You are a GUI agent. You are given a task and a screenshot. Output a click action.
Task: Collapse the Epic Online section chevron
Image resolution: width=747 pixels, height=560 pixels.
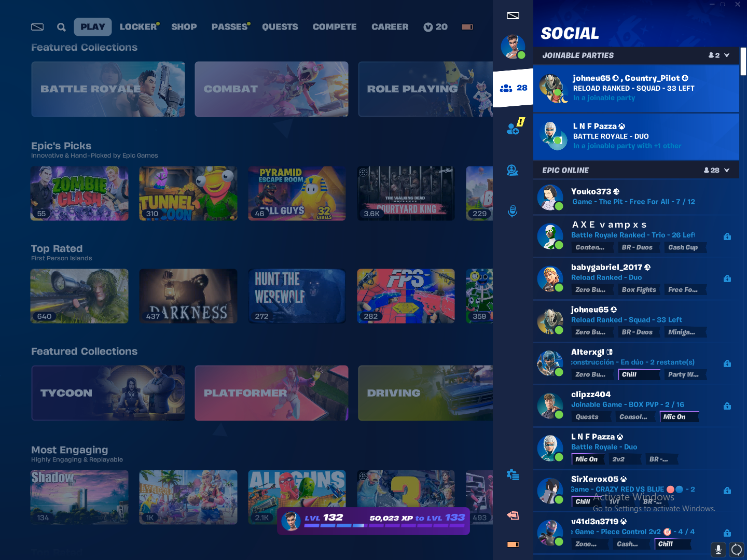[x=727, y=170]
